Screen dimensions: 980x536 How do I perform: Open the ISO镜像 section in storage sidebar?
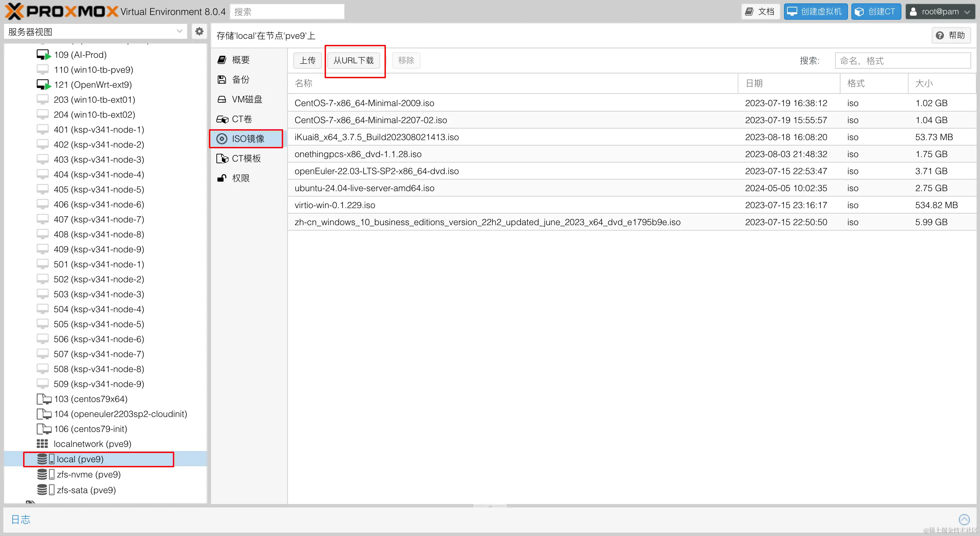click(246, 138)
